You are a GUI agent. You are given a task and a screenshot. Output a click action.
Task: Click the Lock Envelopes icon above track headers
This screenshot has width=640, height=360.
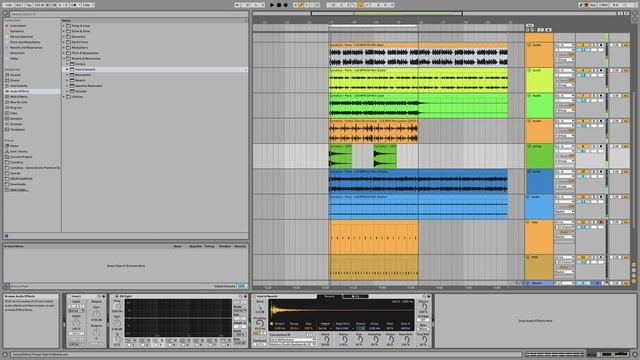point(548,30)
